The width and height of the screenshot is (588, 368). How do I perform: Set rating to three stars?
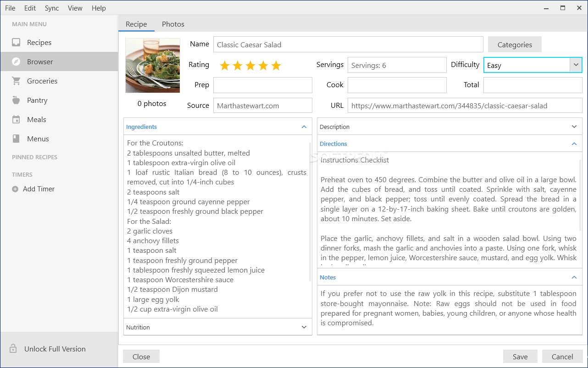pyautogui.click(x=250, y=66)
